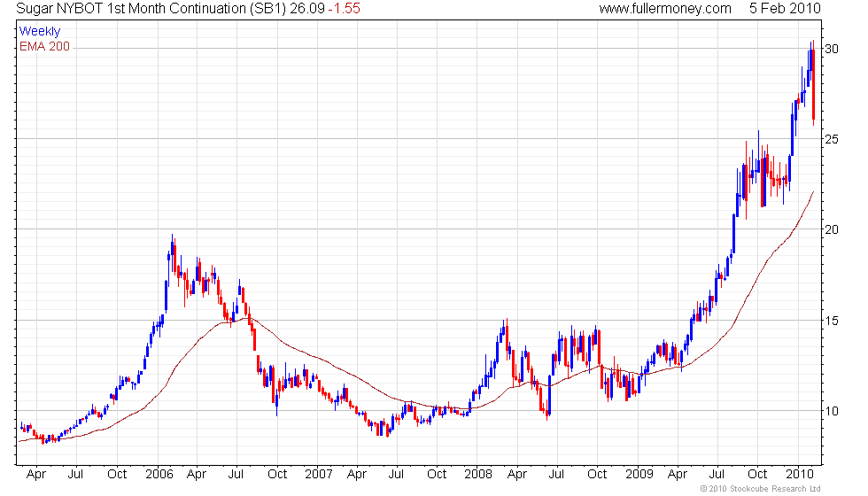
Task: Click the x-axis label 2010
Action: (799, 475)
